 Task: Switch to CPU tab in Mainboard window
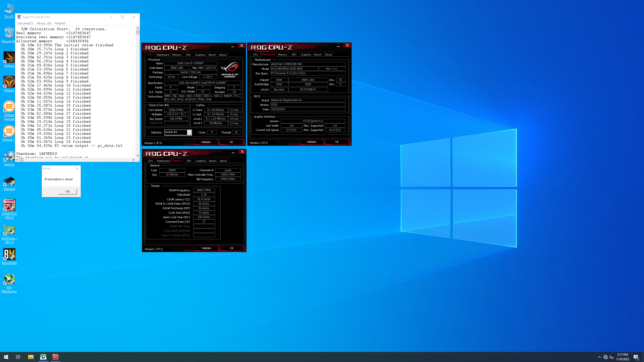click(x=256, y=55)
